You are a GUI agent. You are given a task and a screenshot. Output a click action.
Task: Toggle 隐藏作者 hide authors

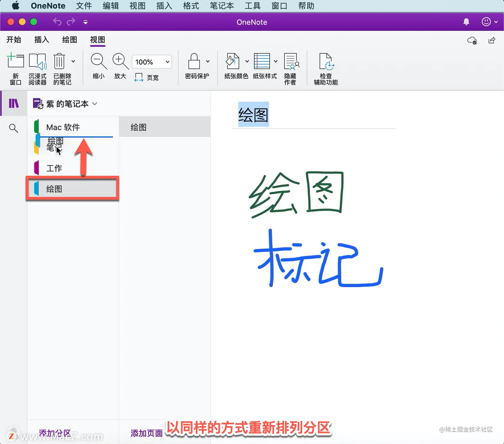click(291, 69)
